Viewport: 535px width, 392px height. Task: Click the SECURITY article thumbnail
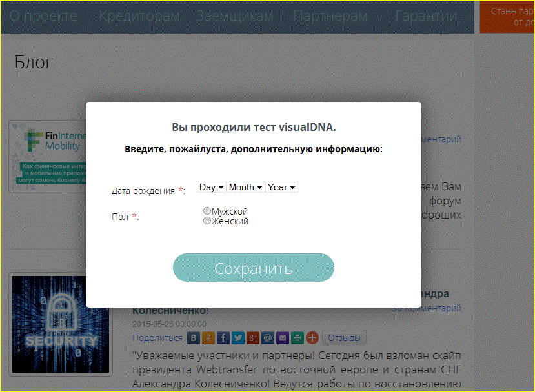click(x=59, y=325)
